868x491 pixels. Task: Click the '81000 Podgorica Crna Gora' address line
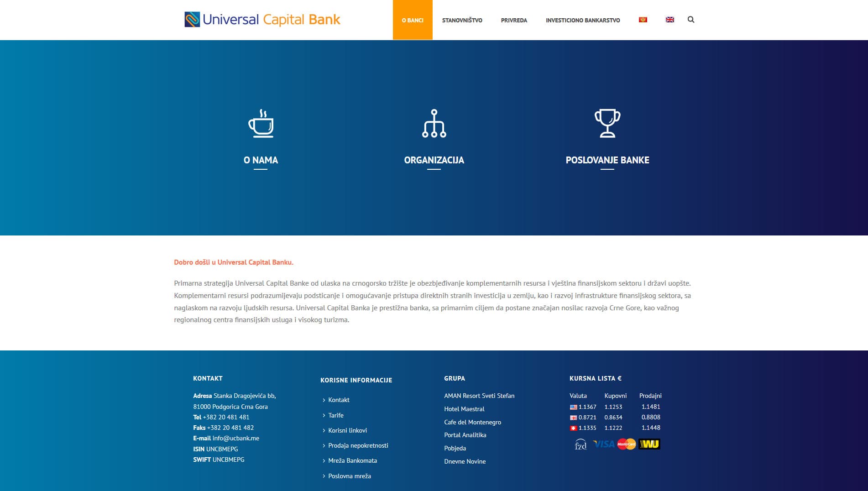[x=230, y=407]
